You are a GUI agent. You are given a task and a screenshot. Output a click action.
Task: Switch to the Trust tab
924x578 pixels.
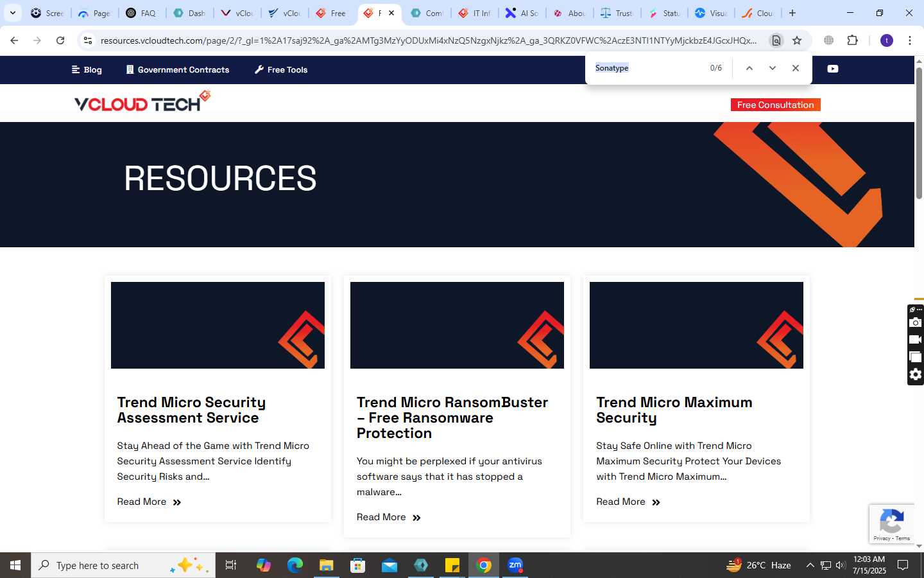(617, 13)
